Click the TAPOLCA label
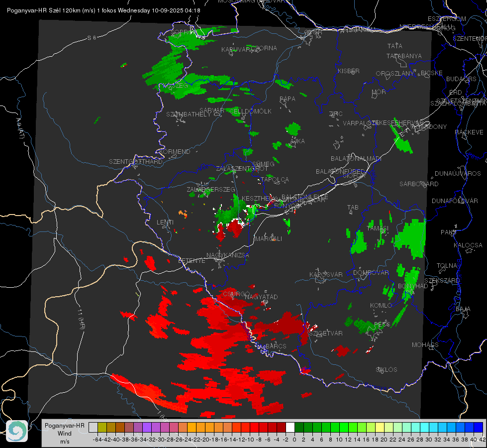 [x=275, y=180]
